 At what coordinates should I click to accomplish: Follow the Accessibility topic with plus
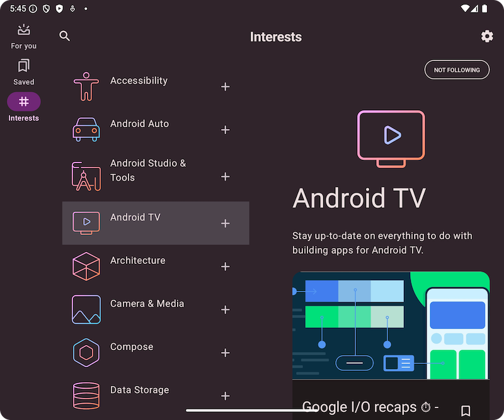(x=226, y=87)
